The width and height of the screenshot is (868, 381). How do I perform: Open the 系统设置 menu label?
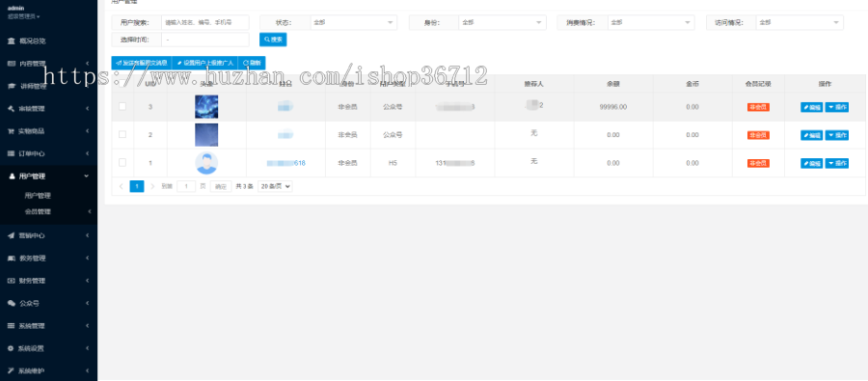click(x=31, y=348)
